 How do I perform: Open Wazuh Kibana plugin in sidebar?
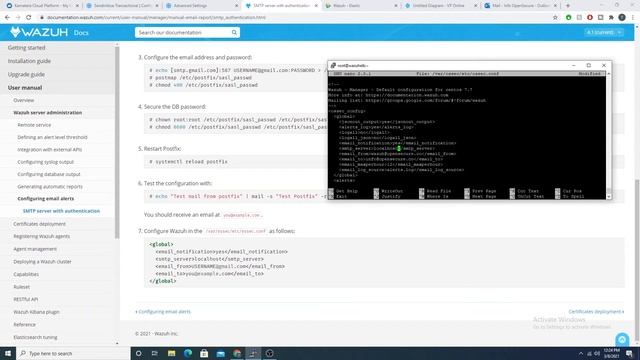36,312
